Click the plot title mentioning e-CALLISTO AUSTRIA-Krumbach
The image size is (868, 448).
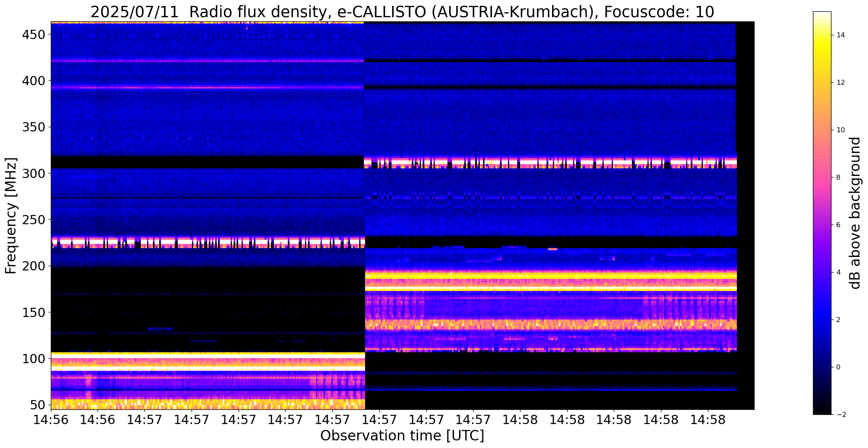tap(402, 12)
